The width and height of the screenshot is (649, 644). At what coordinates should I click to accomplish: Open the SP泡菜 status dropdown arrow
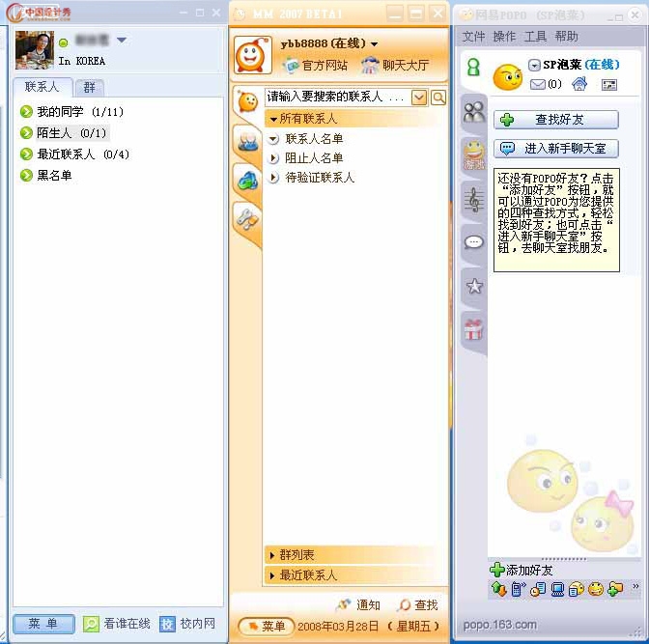pos(534,65)
